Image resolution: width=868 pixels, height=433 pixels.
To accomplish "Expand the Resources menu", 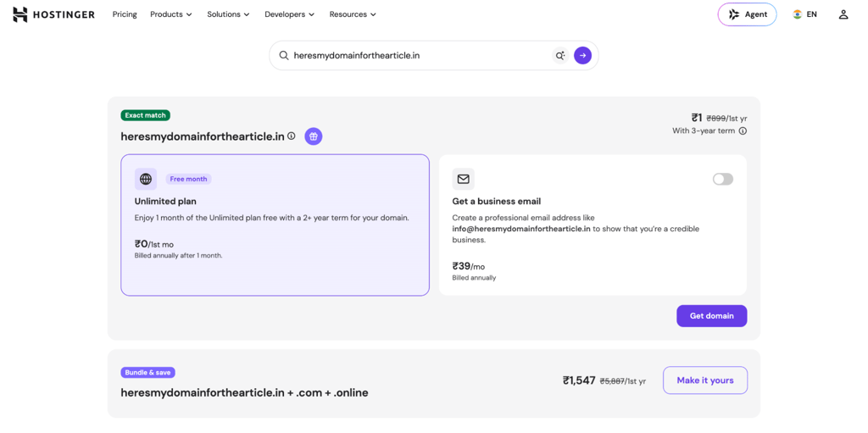I will (353, 14).
